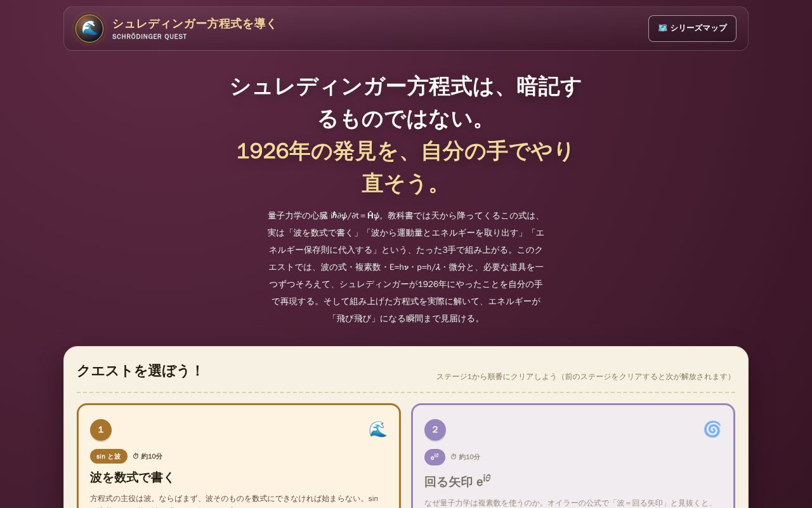The image size is (812, 508).
Task: Click the wave logo icon in header
Action: pos(89,29)
